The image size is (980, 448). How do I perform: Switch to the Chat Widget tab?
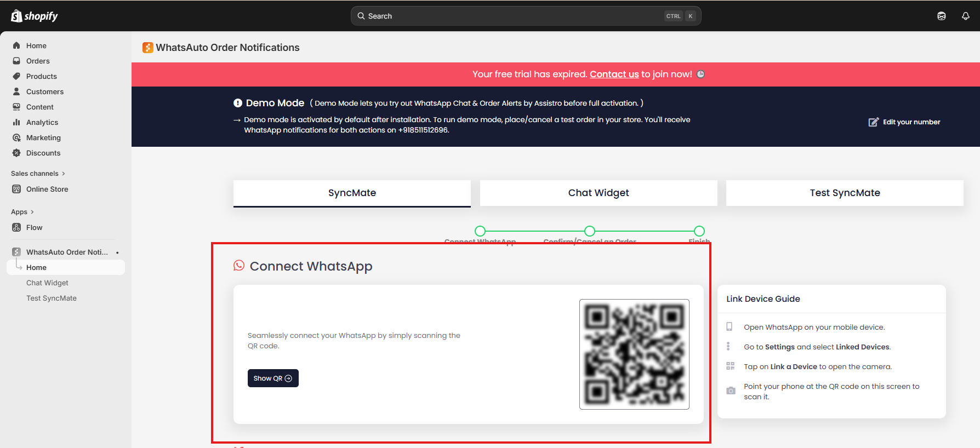(598, 193)
